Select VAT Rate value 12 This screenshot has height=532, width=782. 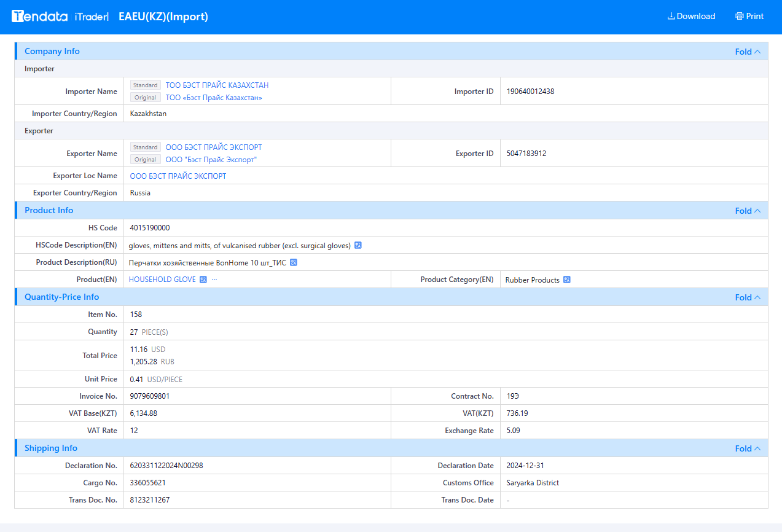pos(134,431)
